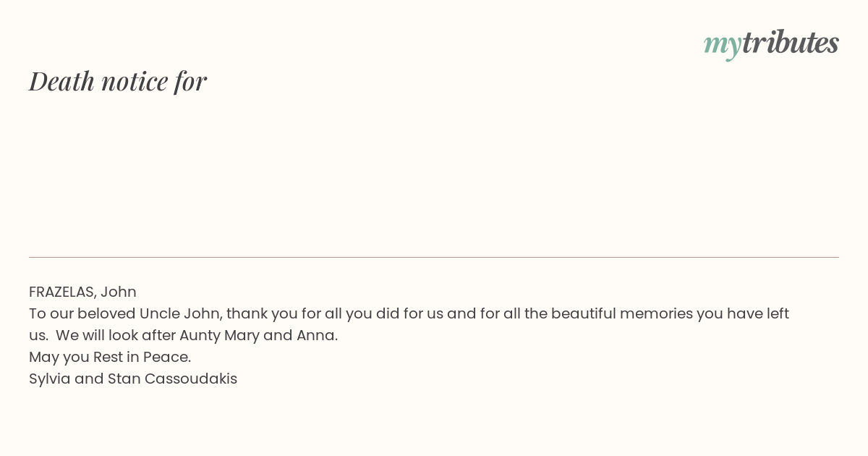Click the horizontal divider line

[x=434, y=257]
